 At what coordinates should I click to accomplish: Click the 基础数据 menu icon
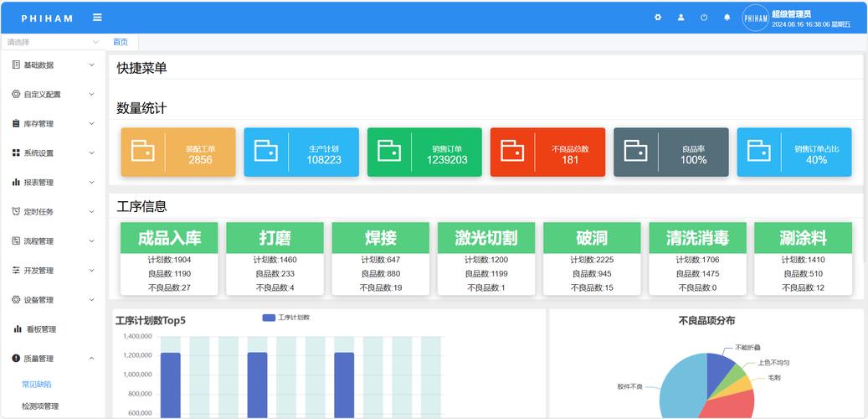point(16,65)
